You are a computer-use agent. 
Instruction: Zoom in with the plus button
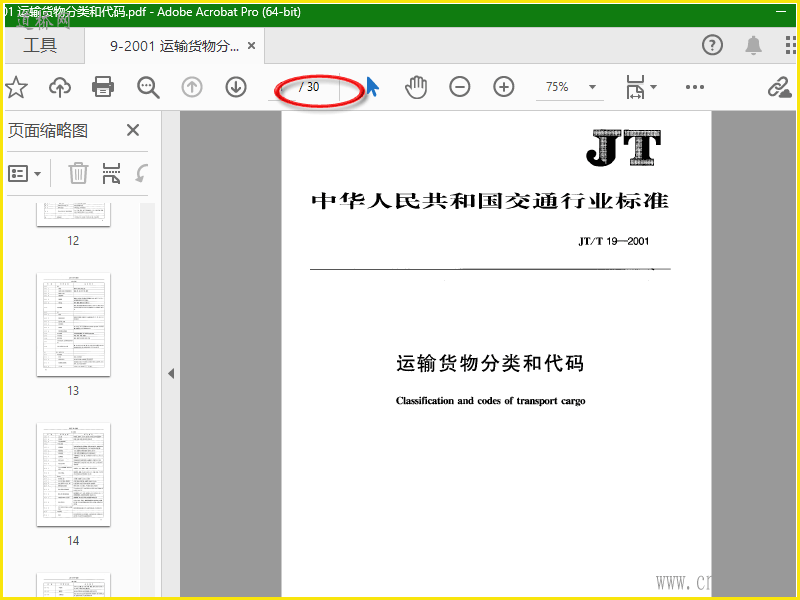[x=504, y=87]
